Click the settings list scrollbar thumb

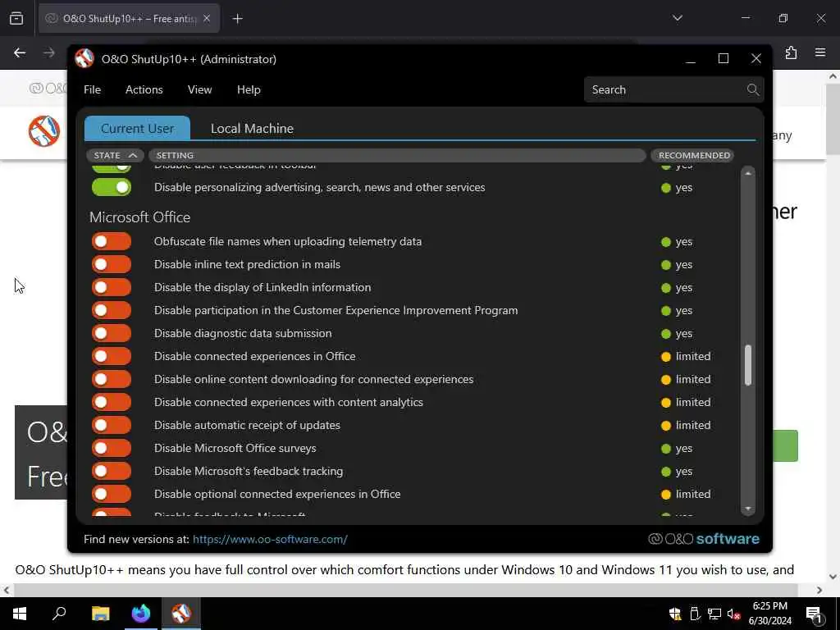click(748, 365)
